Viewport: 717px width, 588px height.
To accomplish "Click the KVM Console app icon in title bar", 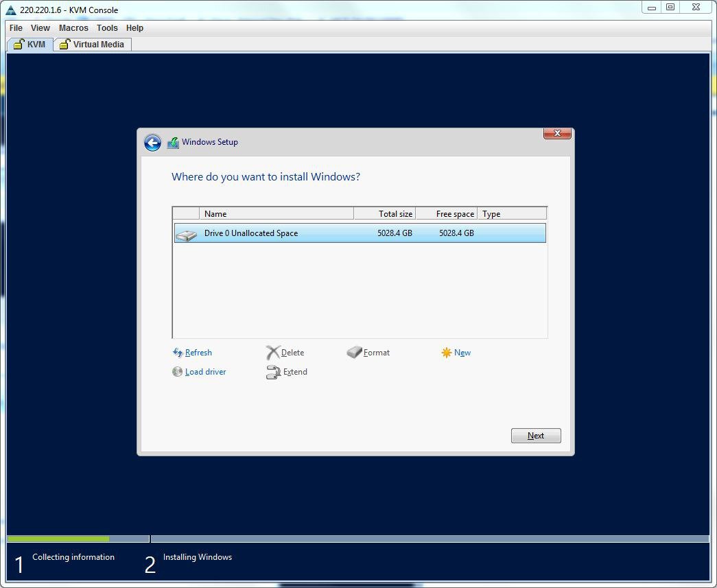I will click(x=10, y=10).
